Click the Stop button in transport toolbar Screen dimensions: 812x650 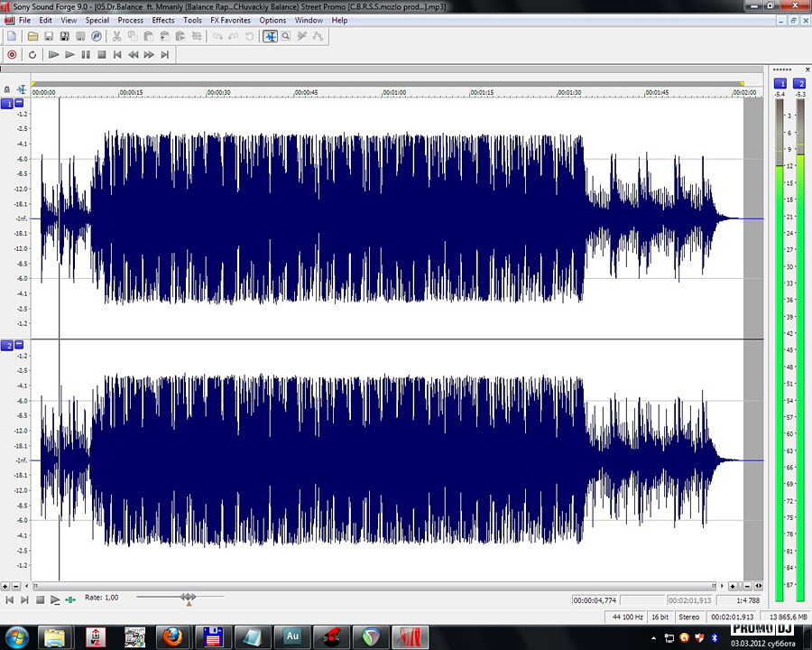tap(102, 55)
